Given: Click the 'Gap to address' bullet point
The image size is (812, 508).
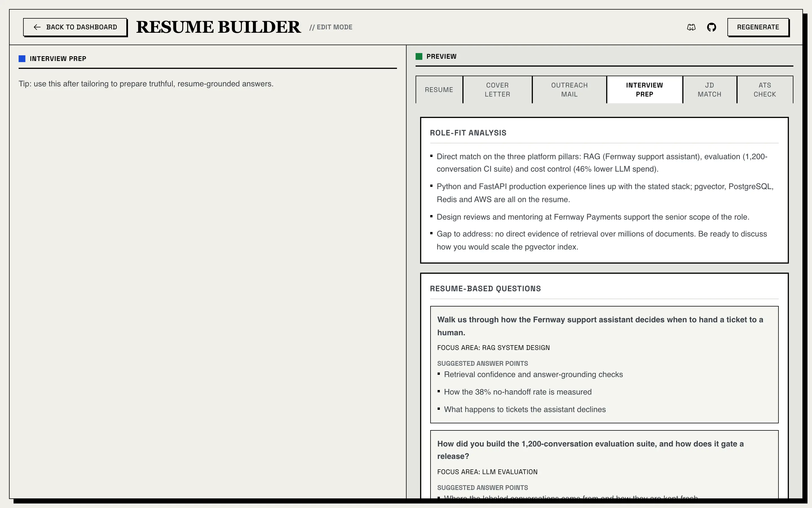Looking at the screenshot, I should point(602,240).
